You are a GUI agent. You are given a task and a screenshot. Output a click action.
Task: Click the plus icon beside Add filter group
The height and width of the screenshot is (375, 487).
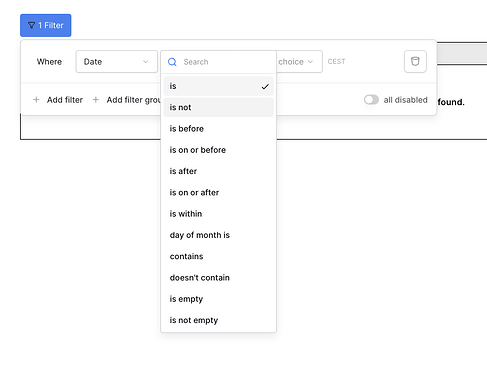pos(96,100)
